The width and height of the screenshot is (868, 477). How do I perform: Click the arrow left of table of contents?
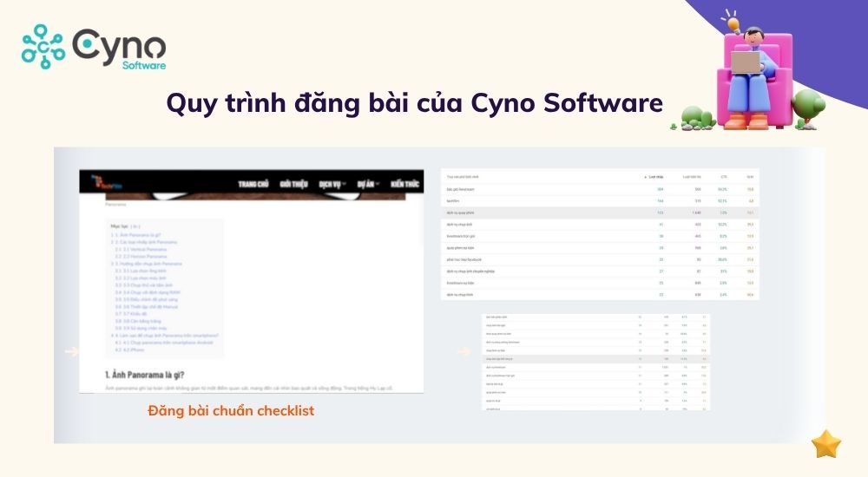72,351
